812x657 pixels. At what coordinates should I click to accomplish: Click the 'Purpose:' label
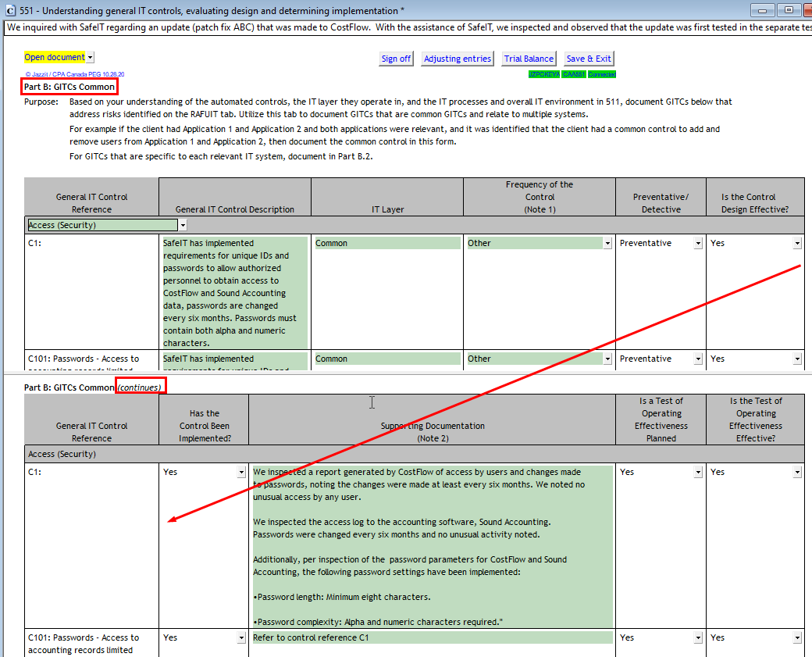click(x=41, y=102)
